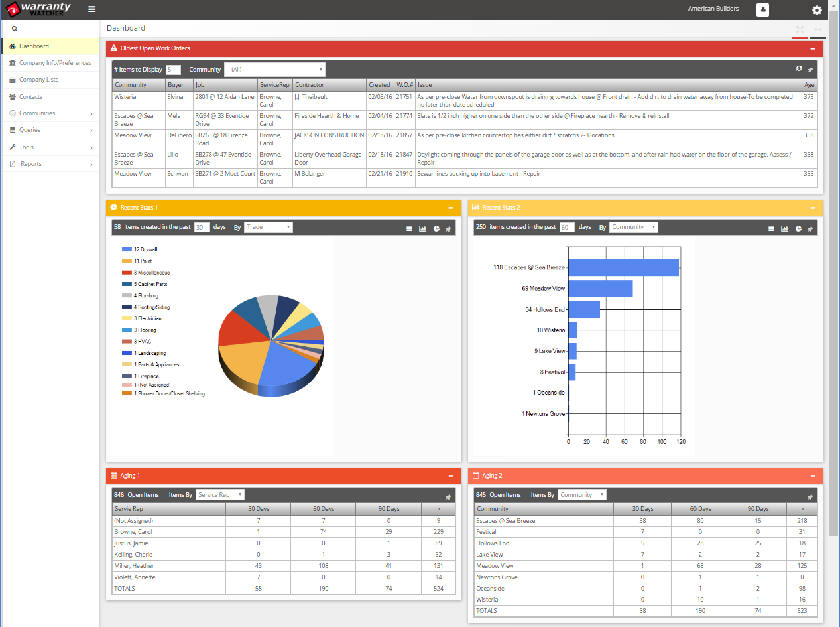Show Recent Stats 1 data as a list
The image size is (840, 627).
click(x=409, y=228)
